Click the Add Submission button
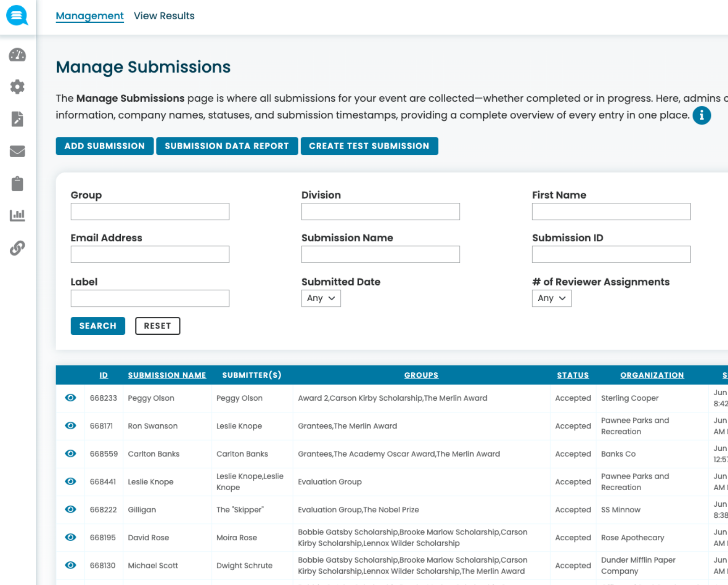 tap(104, 146)
